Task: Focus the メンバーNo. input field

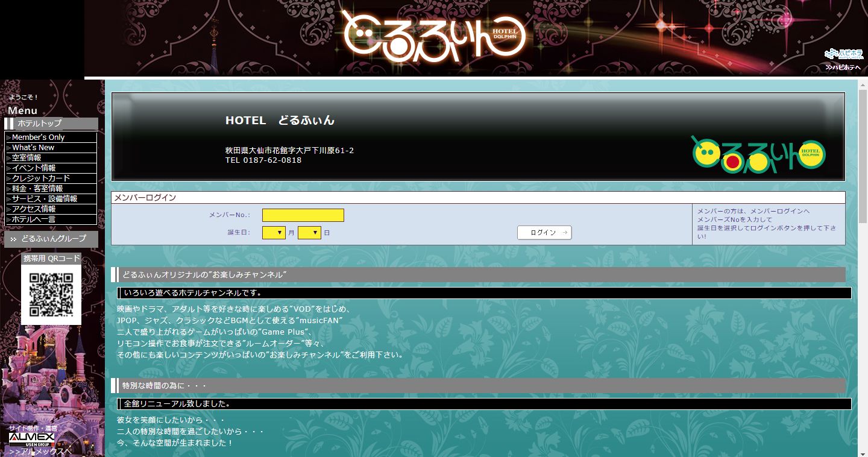Action: (x=303, y=215)
